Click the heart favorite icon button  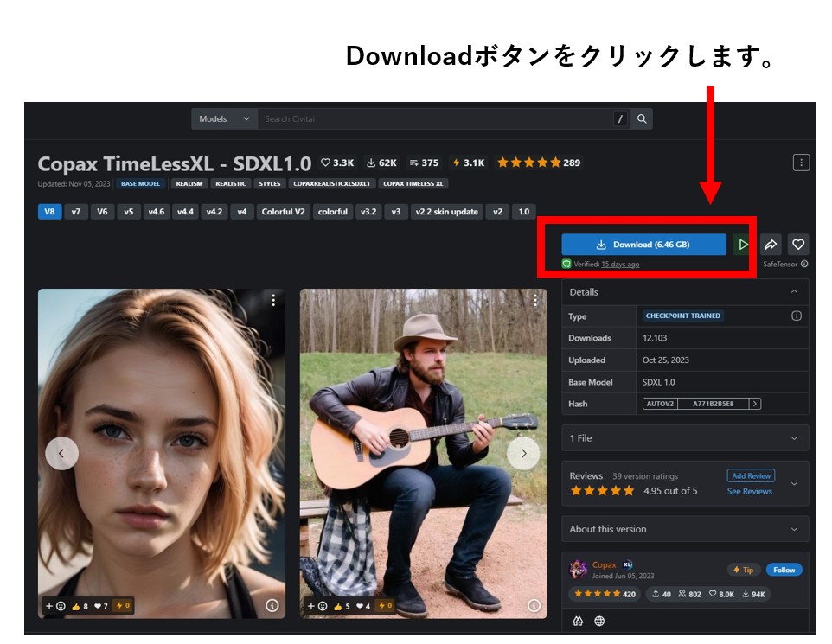point(798,245)
